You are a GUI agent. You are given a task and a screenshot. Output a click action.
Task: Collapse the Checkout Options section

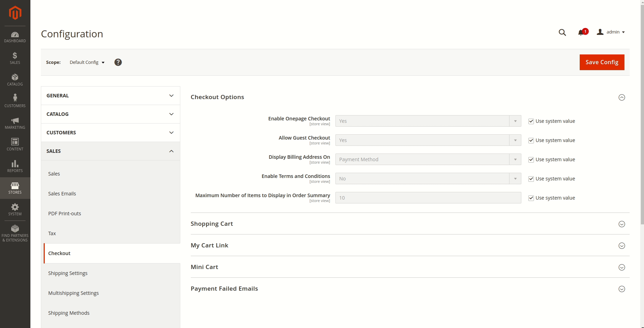point(622,97)
